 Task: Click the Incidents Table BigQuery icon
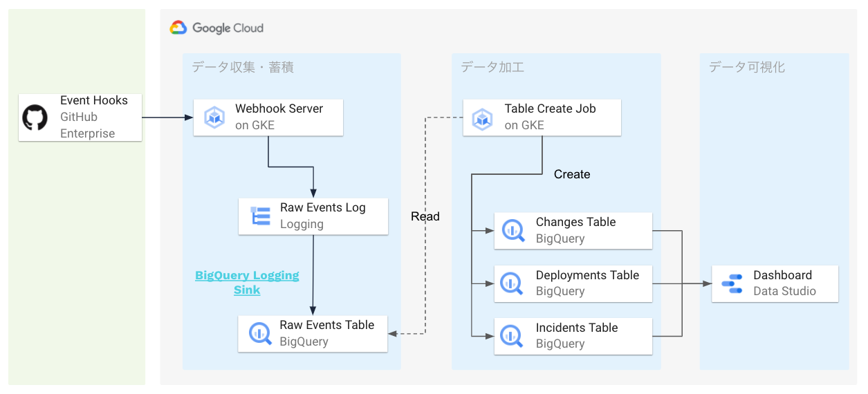[x=513, y=336]
